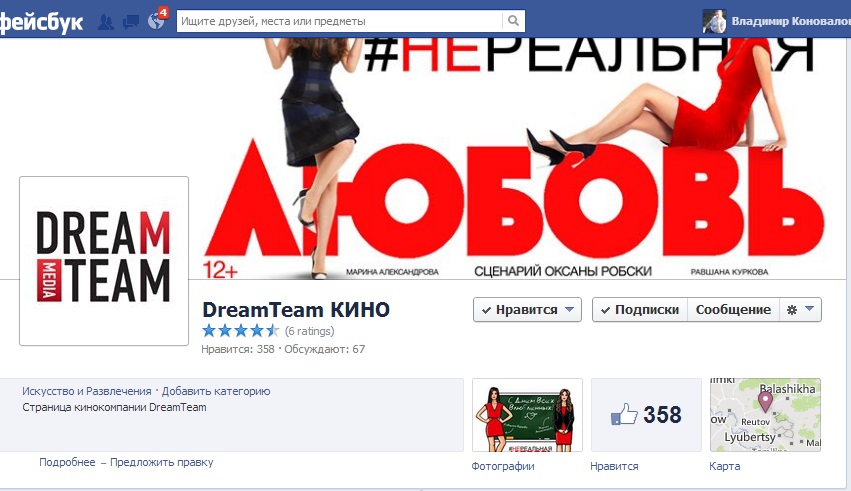Click the star ratings row
The height and width of the screenshot is (491, 851).
click(x=268, y=330)
